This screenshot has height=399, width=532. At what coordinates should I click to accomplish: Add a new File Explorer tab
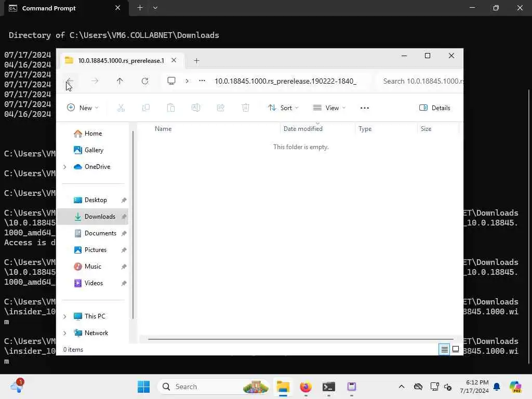point(196,61)
